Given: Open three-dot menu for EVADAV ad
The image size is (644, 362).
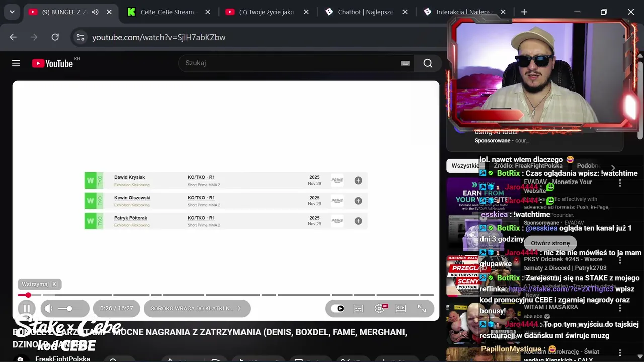Looking at the screenshot, I should coord(620,184).
